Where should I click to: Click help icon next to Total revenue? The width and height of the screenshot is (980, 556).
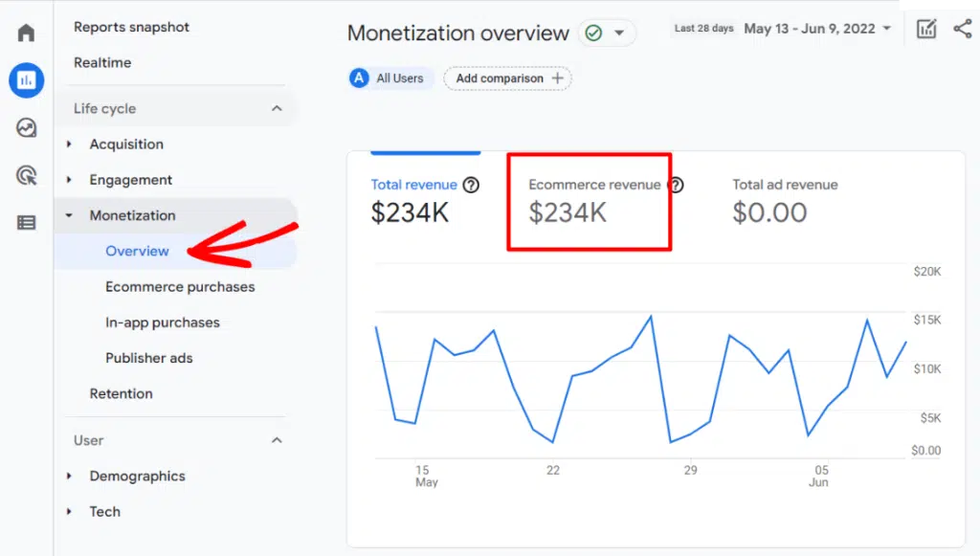471,185
